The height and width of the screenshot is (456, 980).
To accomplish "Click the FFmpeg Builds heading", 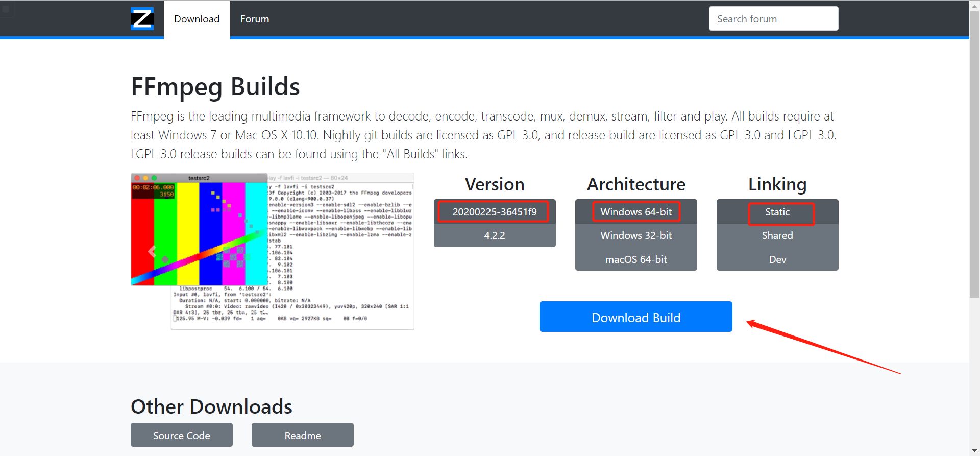I will [x=215, y=86].
